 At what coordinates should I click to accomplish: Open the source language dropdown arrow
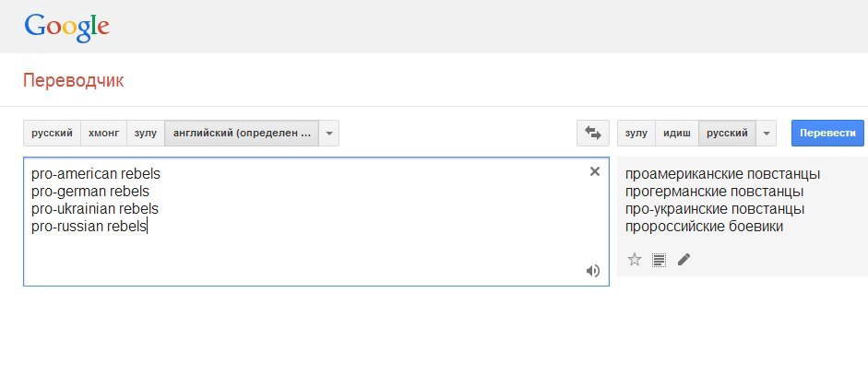pos(328,134)
